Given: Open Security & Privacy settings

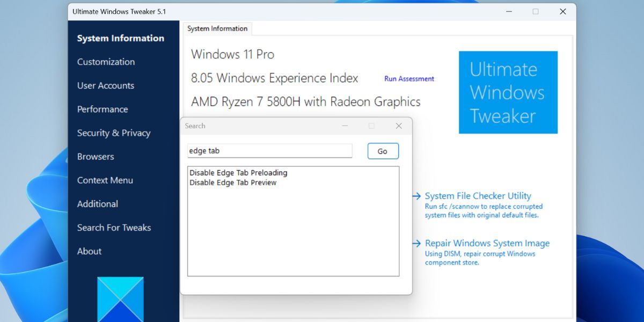Looking at the screenshot, I should click(x=114, y=133).
